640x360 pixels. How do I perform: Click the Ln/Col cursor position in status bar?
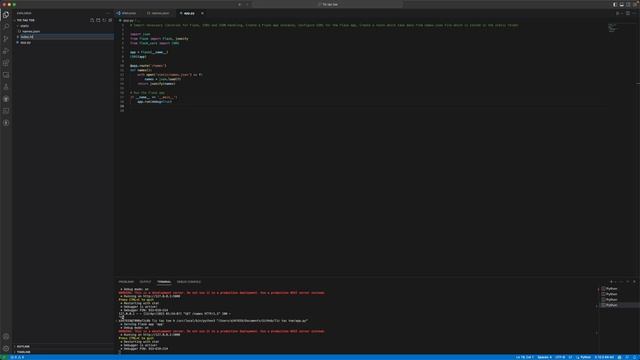pyautogui.click(x=525, y=357)
